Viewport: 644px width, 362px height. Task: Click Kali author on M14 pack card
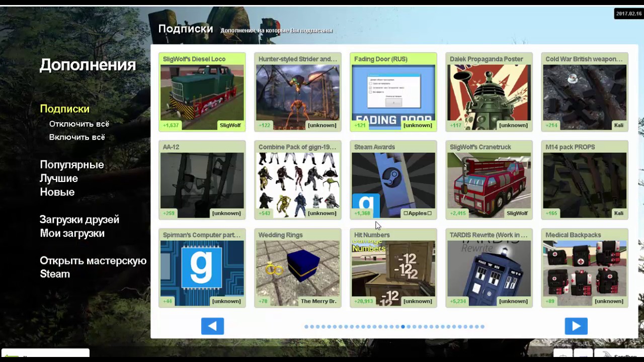[619, 213]
